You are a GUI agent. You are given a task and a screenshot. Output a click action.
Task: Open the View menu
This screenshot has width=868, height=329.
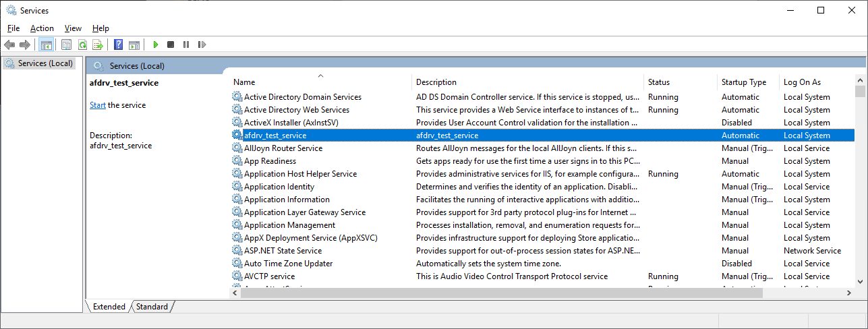click(73, 28)
